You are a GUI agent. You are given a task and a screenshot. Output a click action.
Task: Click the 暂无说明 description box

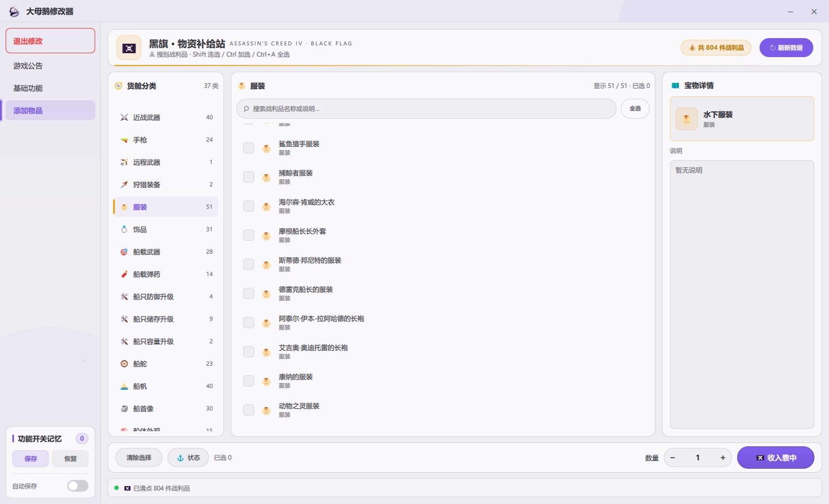click(742, 295)
